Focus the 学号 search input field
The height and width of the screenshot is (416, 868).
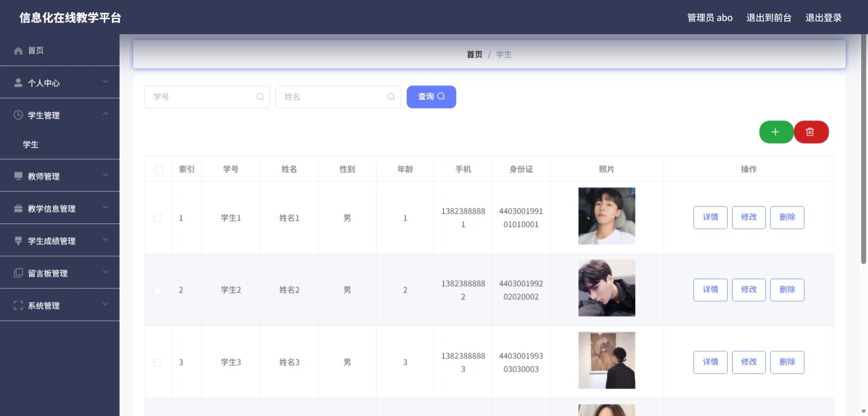pyautogui.click(x=207, y=97)
